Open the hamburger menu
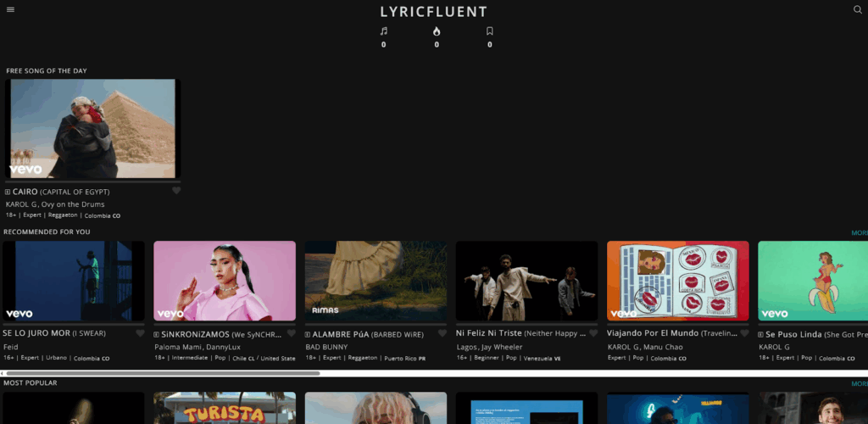The image size is (868, 424). click(x=10, y=9)
